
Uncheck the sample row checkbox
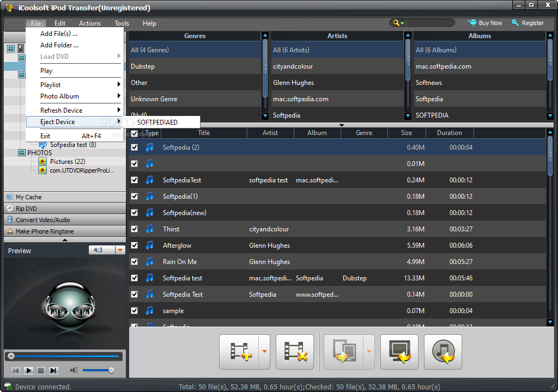click(x=135, y=311)
